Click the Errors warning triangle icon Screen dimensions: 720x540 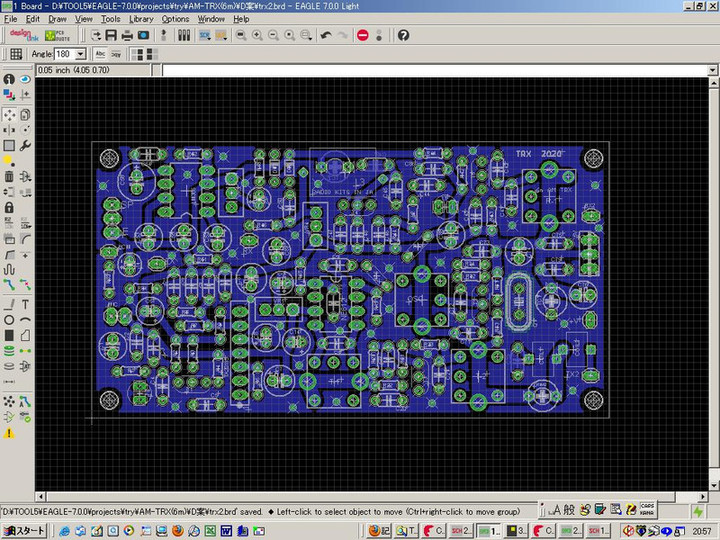pyautogui.click(x=9, y=433)
